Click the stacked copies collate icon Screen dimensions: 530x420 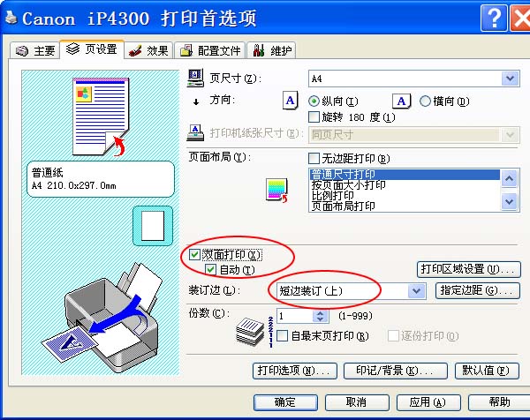tap(250, 332)
